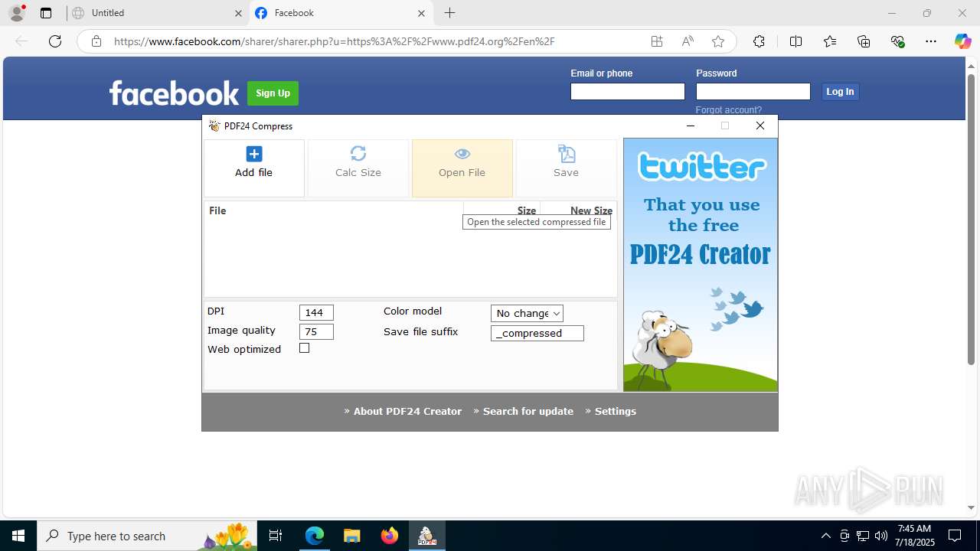Click the browser back arrow
Image resolution: width=980 pixels, height=551 pixels.
(21, 41)
